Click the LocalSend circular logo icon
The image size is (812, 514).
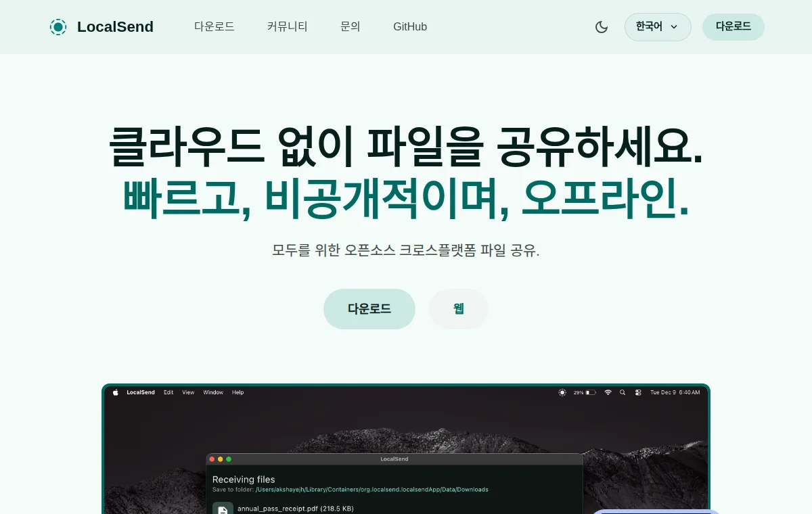tap(58, 27)
